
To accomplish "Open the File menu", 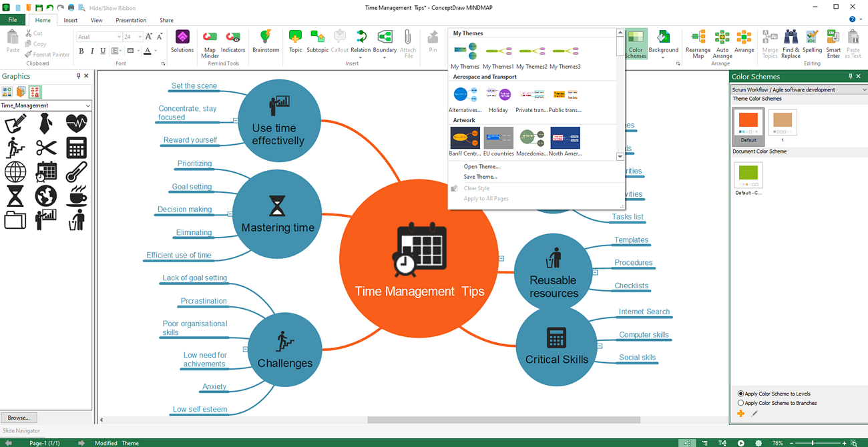I will pos(12,20).
